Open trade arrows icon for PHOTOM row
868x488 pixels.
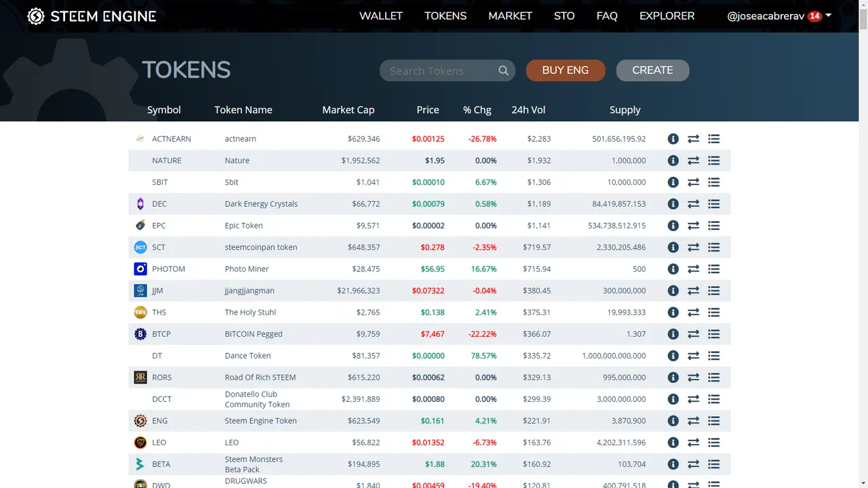click(x=693, y=269)
